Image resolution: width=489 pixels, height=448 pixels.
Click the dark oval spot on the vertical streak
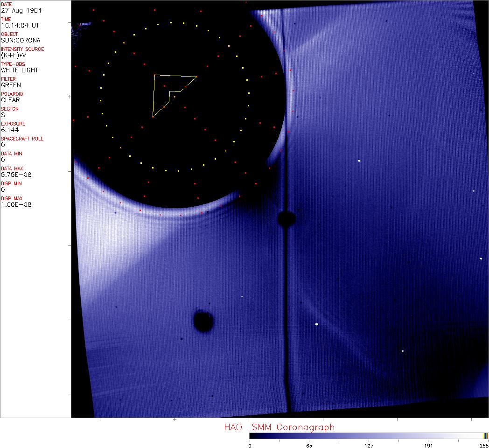pyautogui.click(x=286, y=218)
